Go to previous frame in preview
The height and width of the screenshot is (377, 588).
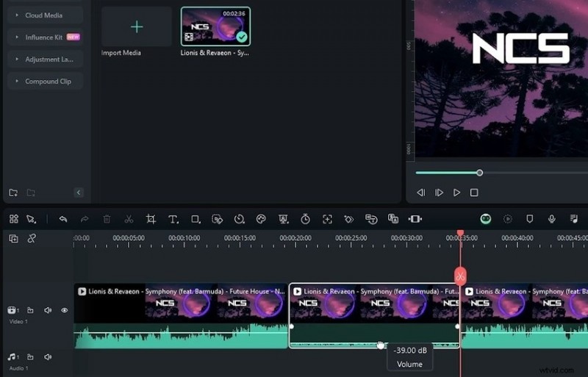(420, 193)
